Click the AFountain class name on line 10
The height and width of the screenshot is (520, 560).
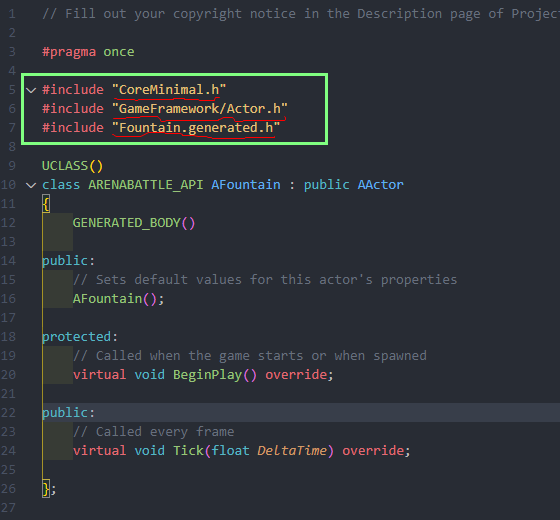tap(246, 185)
